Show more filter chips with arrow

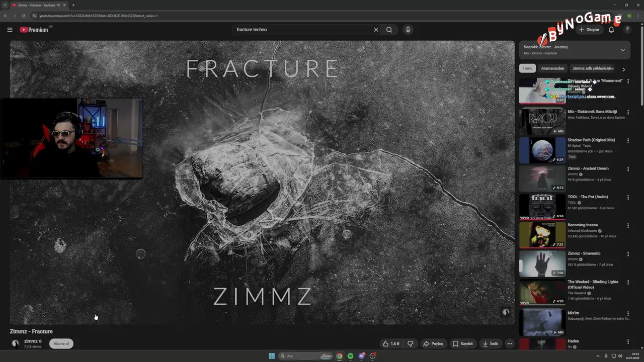(x=623, y=69)
